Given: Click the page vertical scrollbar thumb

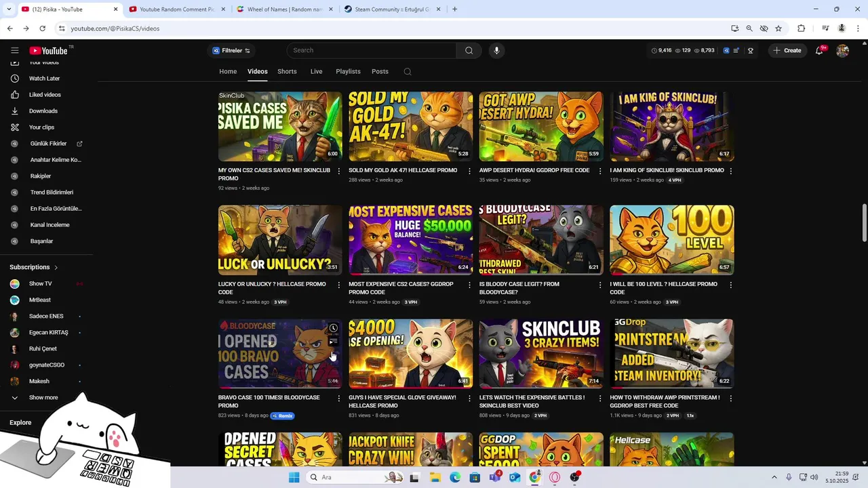Looking at the screenshot, I should click(864, 222).
